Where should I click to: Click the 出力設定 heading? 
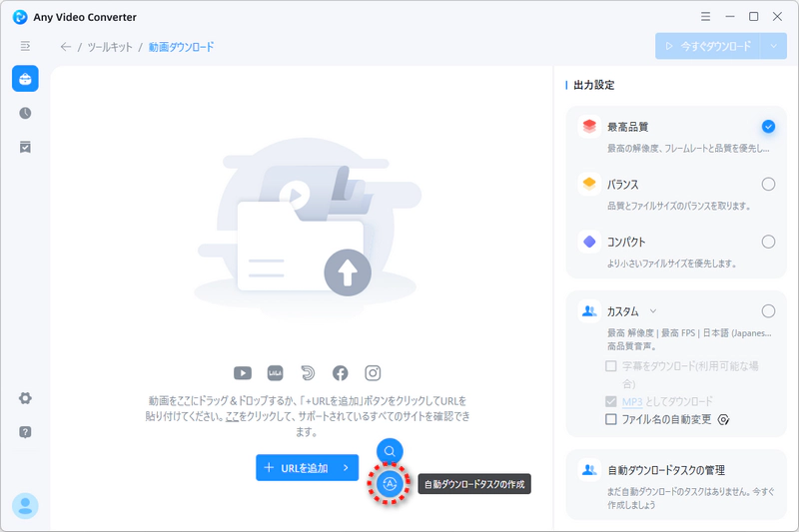[x=594, y=85]
